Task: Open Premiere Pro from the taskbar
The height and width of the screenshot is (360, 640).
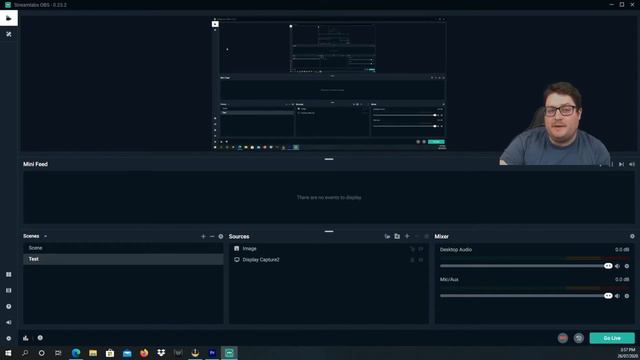Action: click(212, 353)
